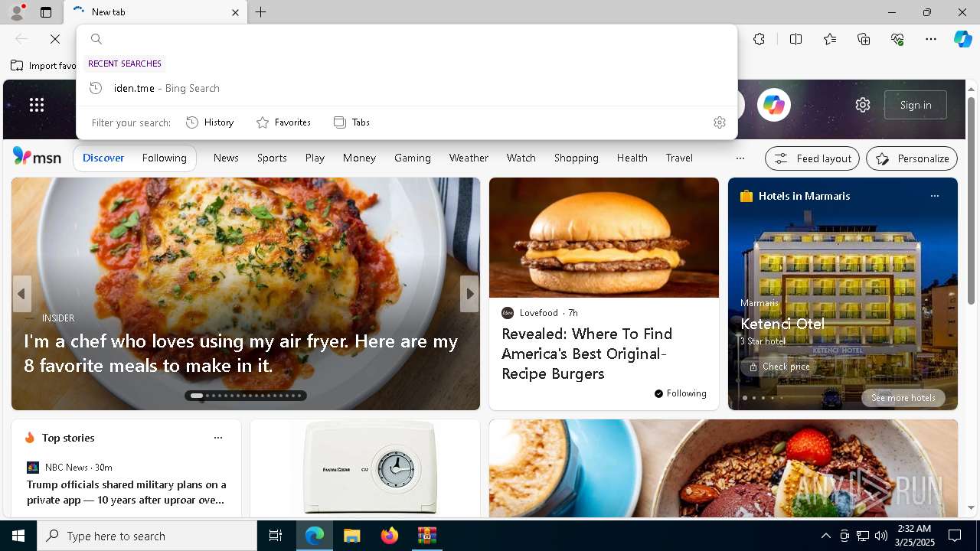The image size is (980, 551).
Task: Click the Sign in button
Action: click(916, 105)
